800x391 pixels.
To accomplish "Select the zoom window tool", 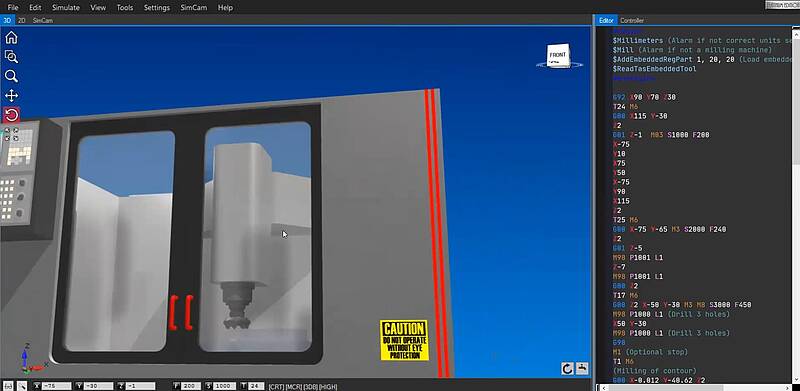I will [11, 57].
